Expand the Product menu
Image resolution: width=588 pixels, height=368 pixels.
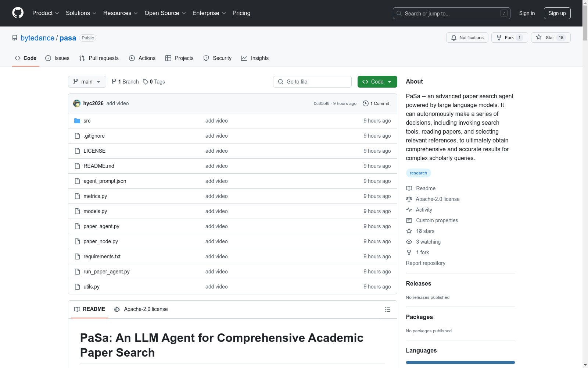point(46,13)
